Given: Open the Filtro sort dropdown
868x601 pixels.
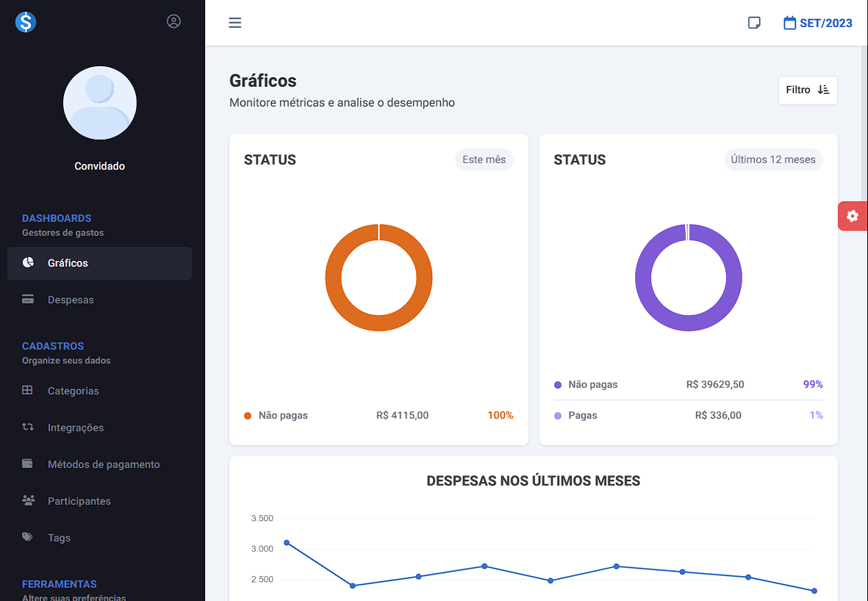Looking at the screenshot, I should click(808, 90).
